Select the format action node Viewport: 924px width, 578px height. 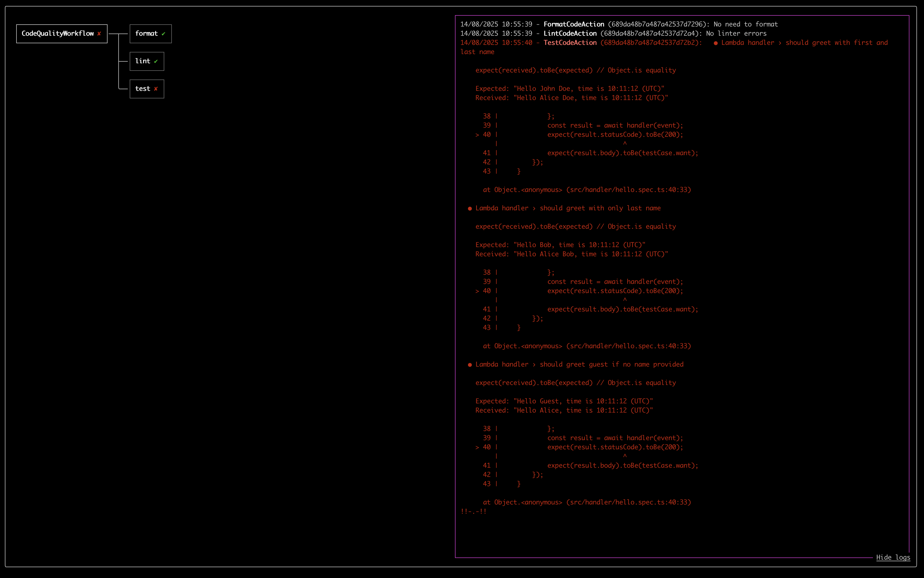point(150,34)
